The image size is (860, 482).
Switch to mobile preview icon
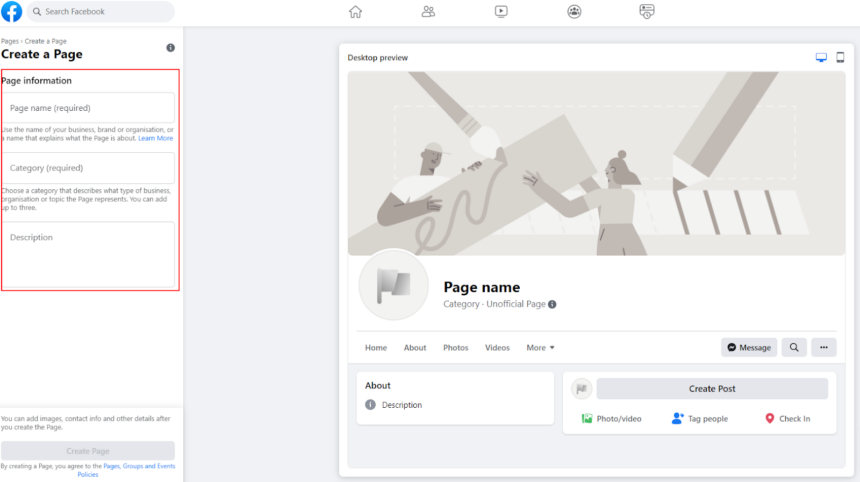840,57
